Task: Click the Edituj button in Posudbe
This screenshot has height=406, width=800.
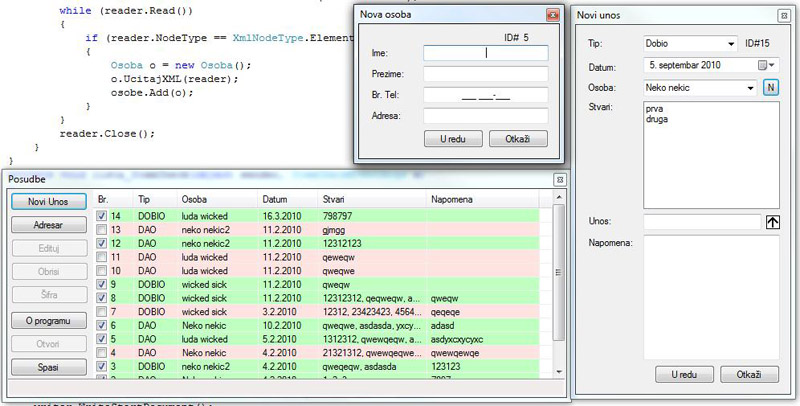Action: pyautogui.click(x=48, y=248)
